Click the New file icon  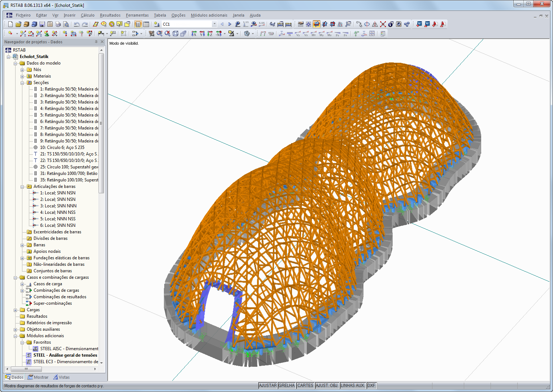click(10, 24)
